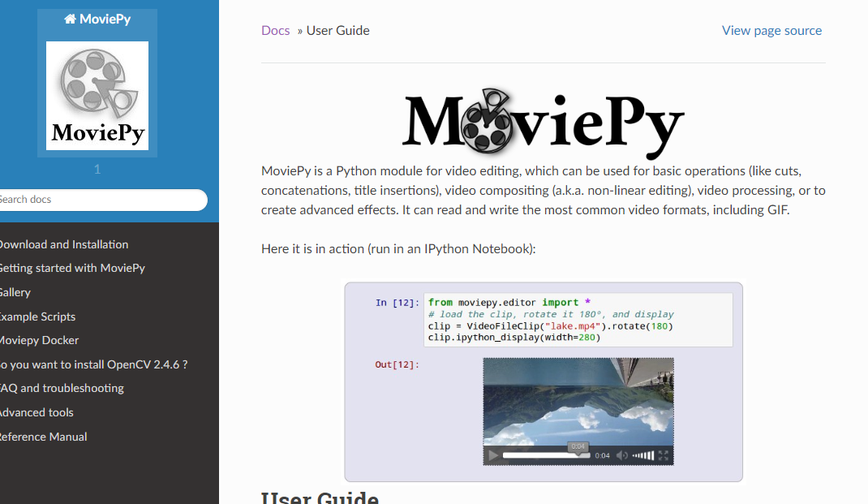This screenshot has width=868, height=504.
Task: Open the Gallery section
Action: coord(15,292)
